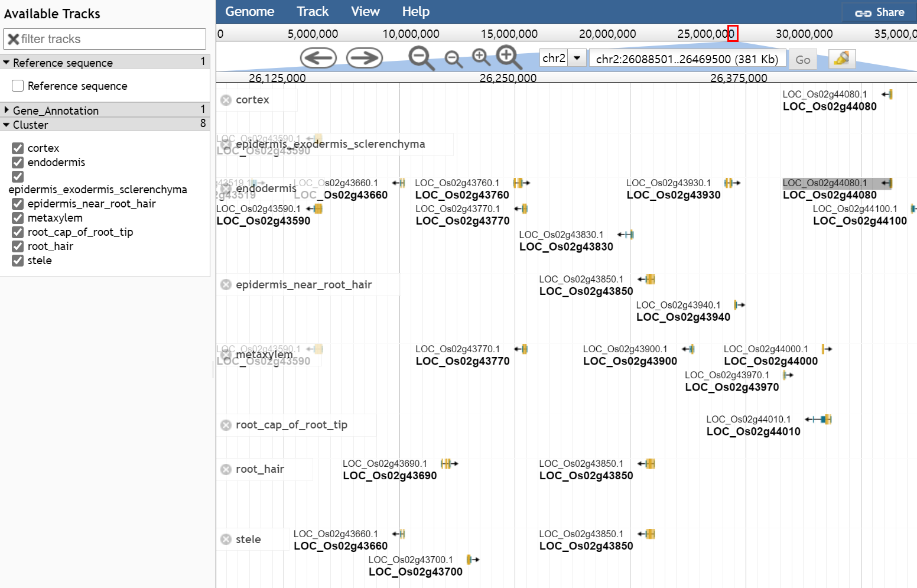Open the Help menu
This screenshot has height=588, width=917.
416,11
